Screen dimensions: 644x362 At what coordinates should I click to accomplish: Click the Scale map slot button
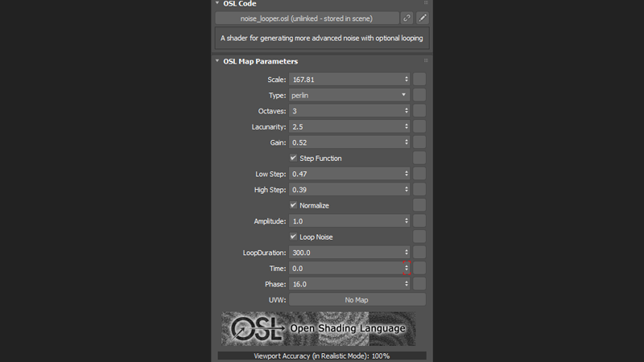(419, 79)
